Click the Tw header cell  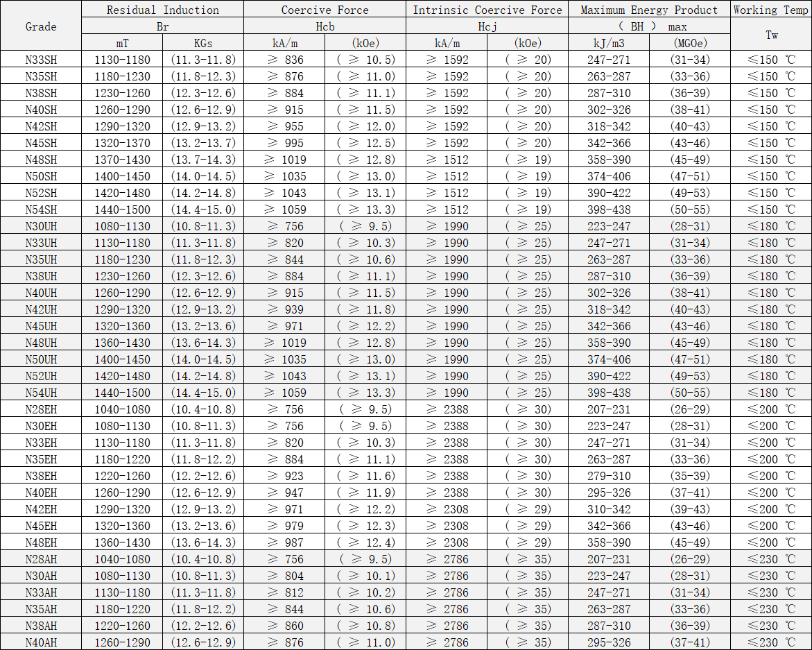(770, 35)
